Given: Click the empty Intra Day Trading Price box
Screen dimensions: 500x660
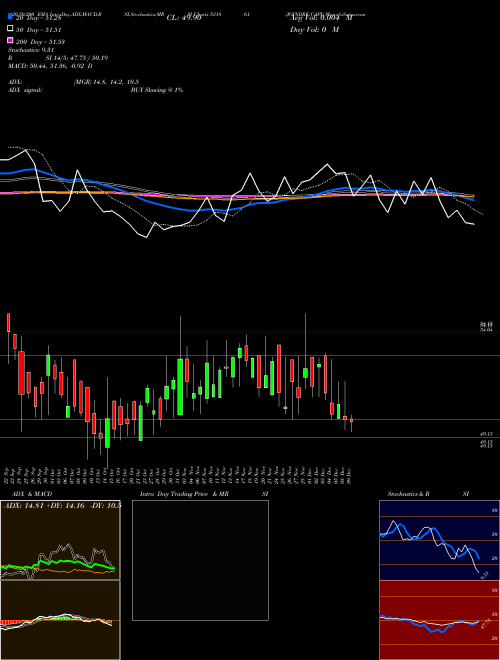Looking at the screenshot, I should (200, 560).
